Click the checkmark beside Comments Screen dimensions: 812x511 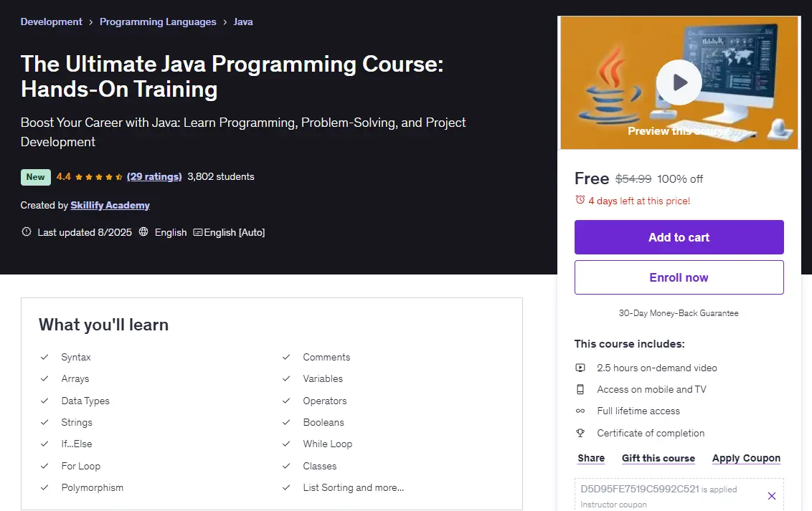point(286,357)
